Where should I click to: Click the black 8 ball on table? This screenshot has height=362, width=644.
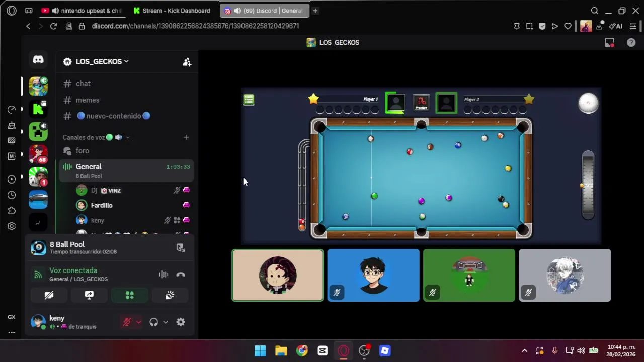[501, 199]
